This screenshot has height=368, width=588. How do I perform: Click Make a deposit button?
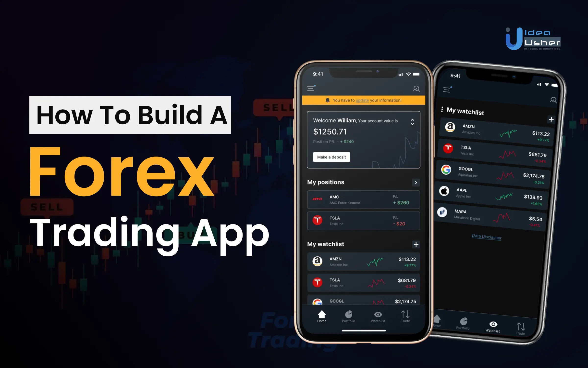332,157
